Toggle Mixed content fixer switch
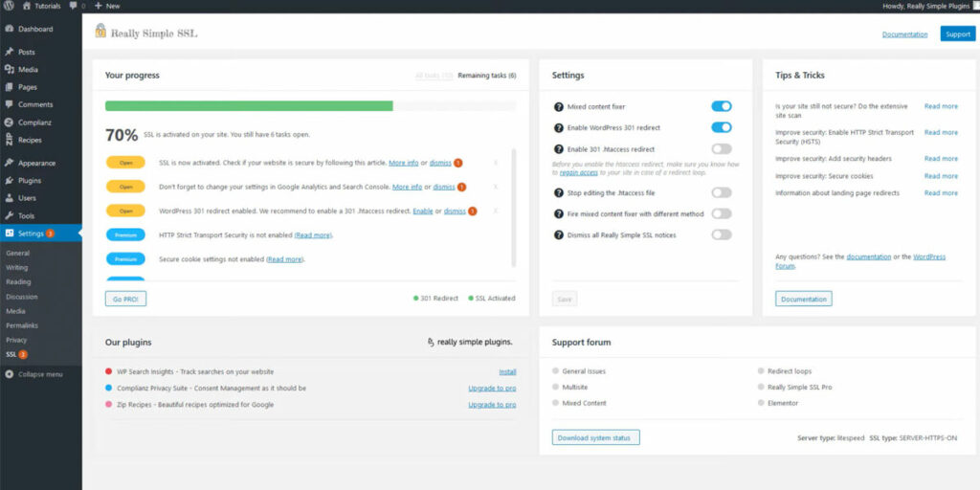Screen dimensions: 980x490 (722, 107)
